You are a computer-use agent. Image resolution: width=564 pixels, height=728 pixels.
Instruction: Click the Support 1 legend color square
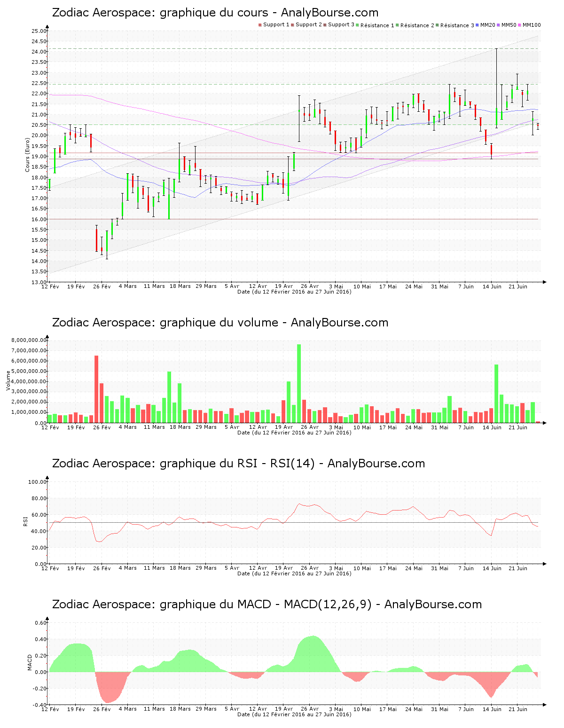260,25
